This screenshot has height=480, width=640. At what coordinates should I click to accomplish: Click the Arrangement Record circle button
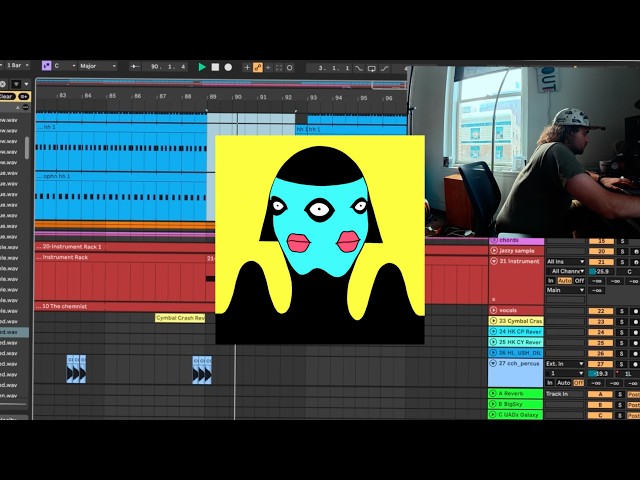(228, 67)
